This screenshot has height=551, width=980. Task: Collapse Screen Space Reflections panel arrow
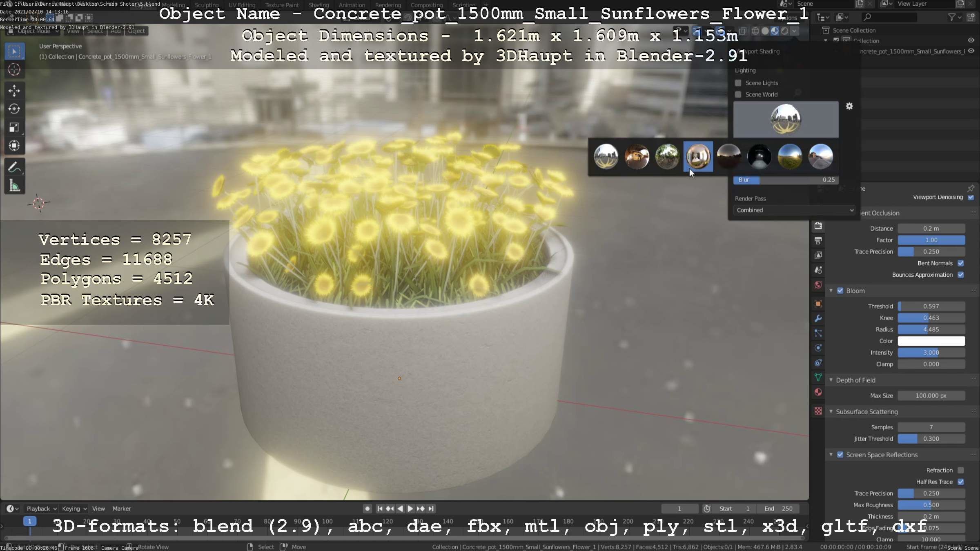point(831,455)
